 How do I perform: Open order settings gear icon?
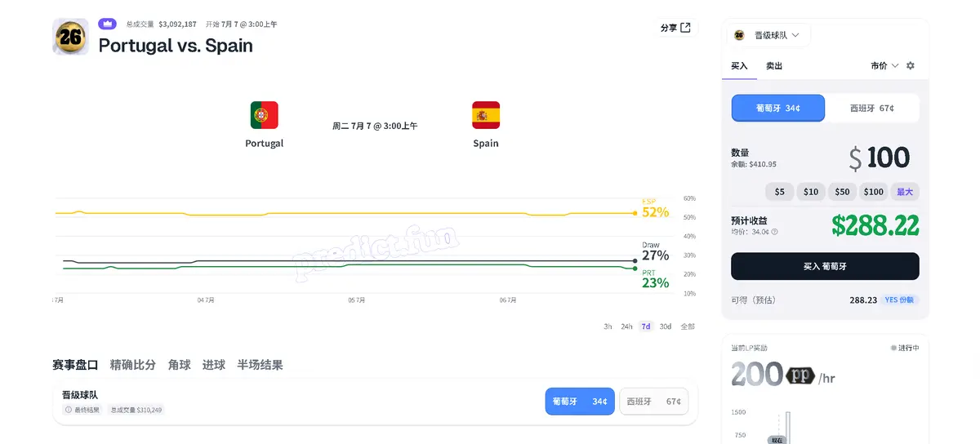[x=911, y=66]
